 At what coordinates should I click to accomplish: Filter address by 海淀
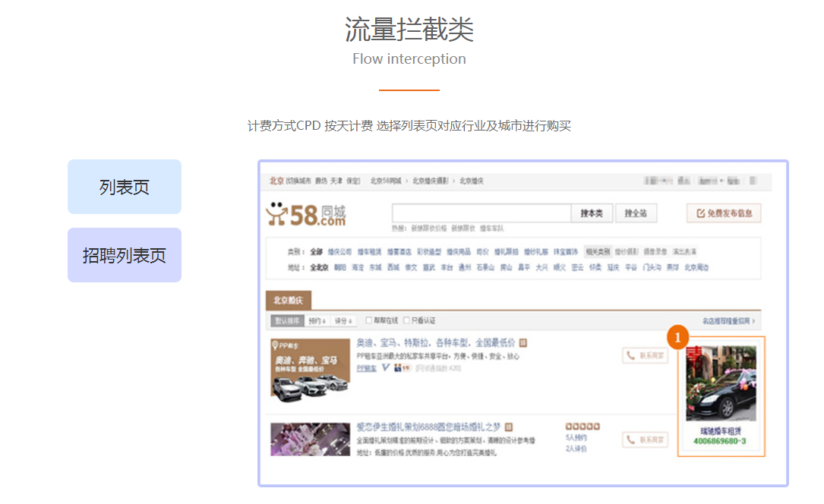pos(358,268)
